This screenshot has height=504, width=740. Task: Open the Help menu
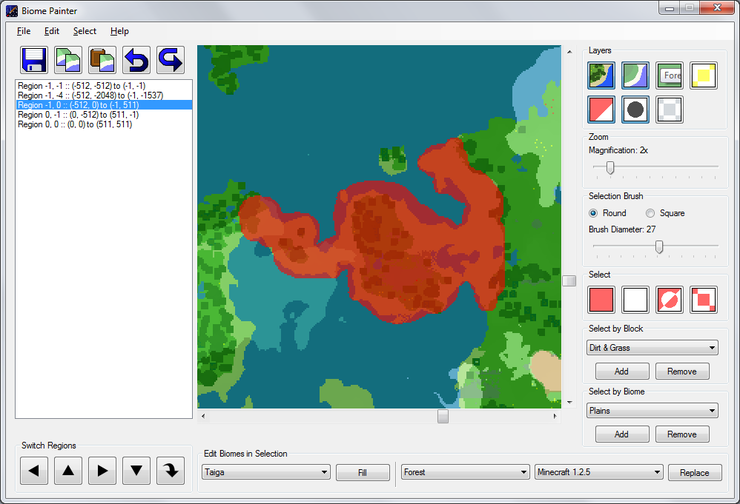click(x=119, y=31)
